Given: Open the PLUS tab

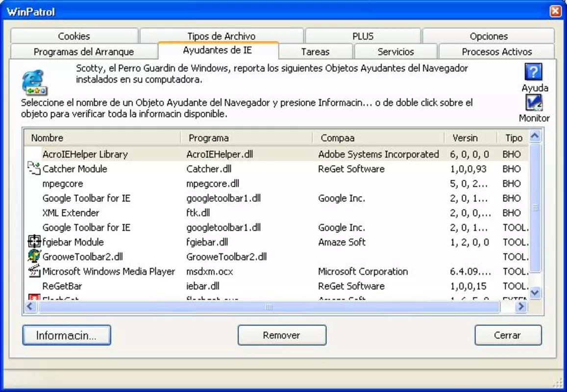Looking at the screenshot, I should coord(363,36).
